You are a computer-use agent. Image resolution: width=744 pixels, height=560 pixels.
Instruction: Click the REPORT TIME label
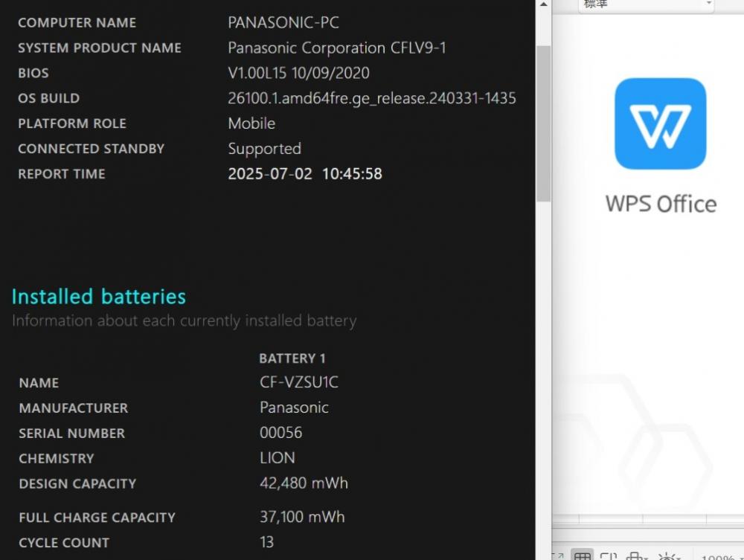(x=62, y=174)
